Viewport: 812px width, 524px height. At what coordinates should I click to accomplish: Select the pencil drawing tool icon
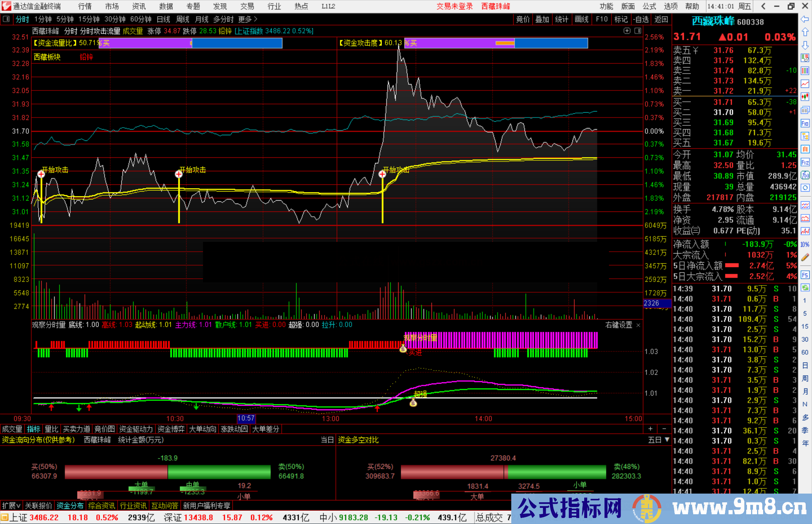805,257
